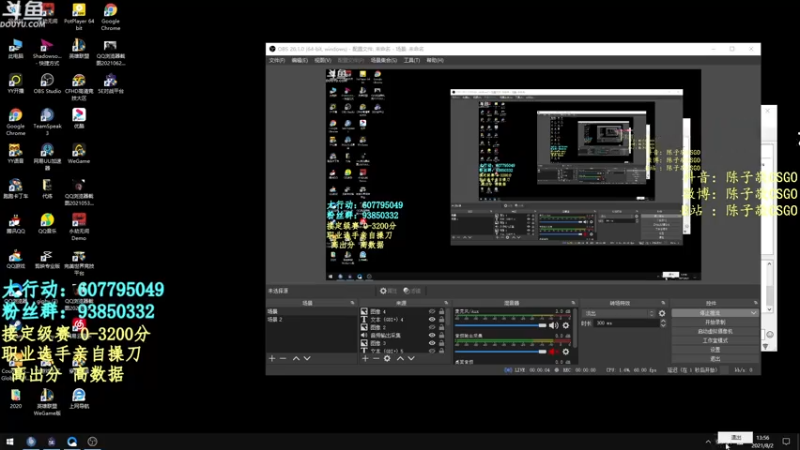Toggle lock of 音频输出采集 source
The height and width of the screenshot is (450, 800).
tap(441, 335)
